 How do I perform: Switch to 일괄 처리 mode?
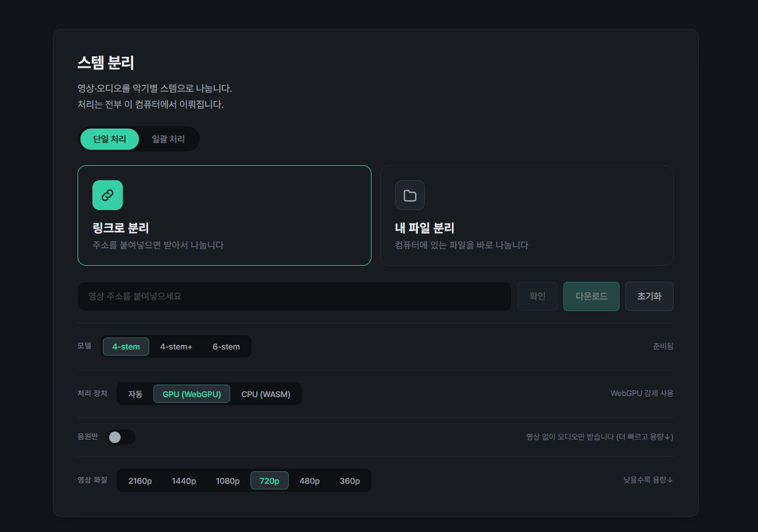pyautogui.click(x=168, y=139)
